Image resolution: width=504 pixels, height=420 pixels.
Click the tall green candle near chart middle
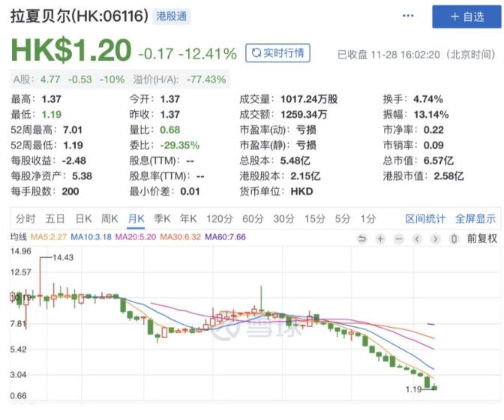261,298
